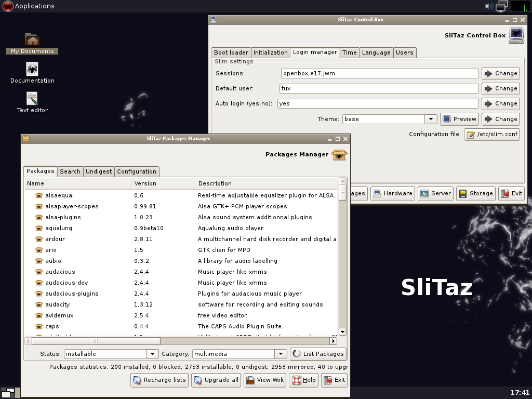Switch to the Search tab in Packages Manager
Image resolution: width=532 pixels, height=399 pixels.
(x=70, y=171)
